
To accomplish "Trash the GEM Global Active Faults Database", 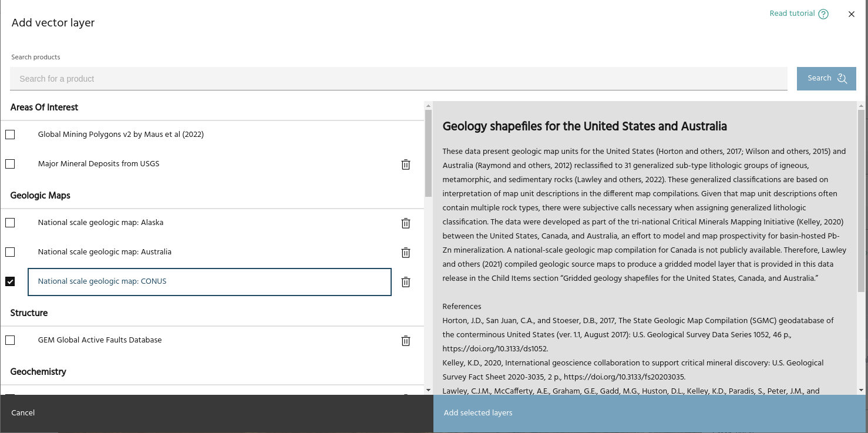I will click(x=405, y=341).
